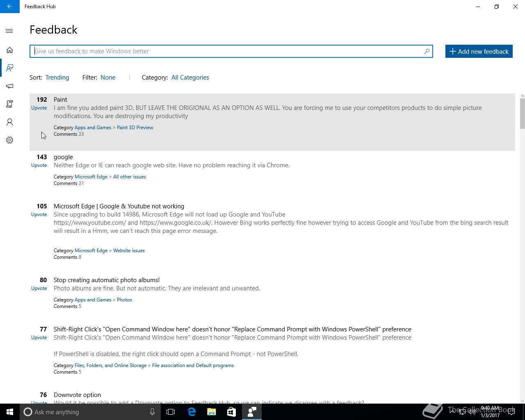Image resolution: width=525 pixels, height=420 pixels.
Task: Click the scrollbar down arrow
Action: [522, 401]
